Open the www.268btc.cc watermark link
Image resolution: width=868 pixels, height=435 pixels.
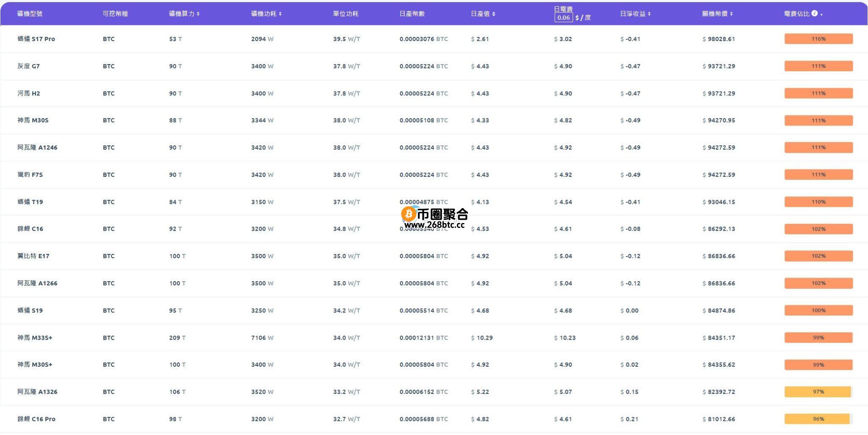434,225
